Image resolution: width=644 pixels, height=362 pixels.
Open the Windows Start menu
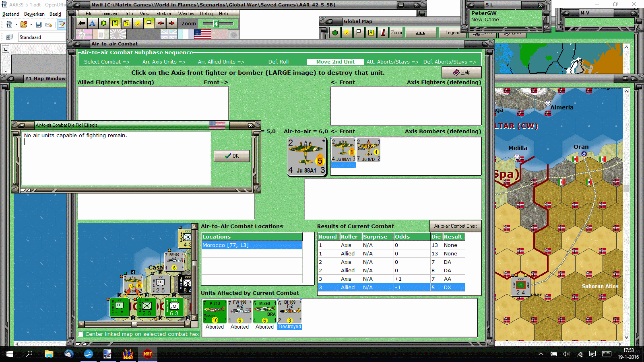[9, 354]
